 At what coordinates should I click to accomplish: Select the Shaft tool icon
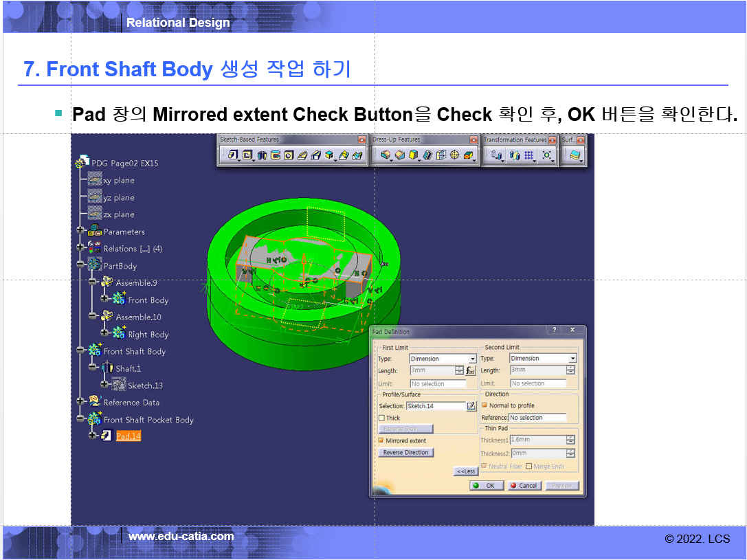pyautogui.click(x=262, y=156)
